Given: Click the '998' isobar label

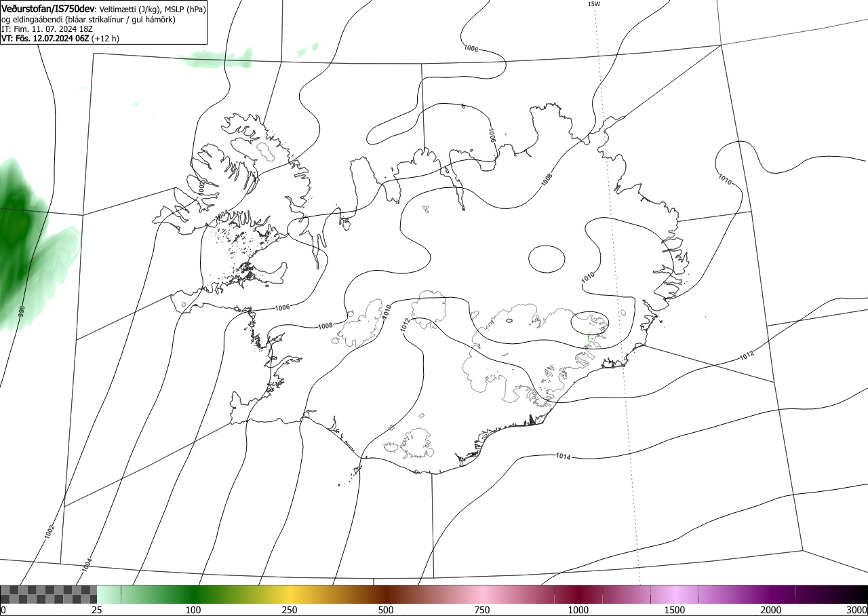Looking at the screenshot, I should click(22, 311).
